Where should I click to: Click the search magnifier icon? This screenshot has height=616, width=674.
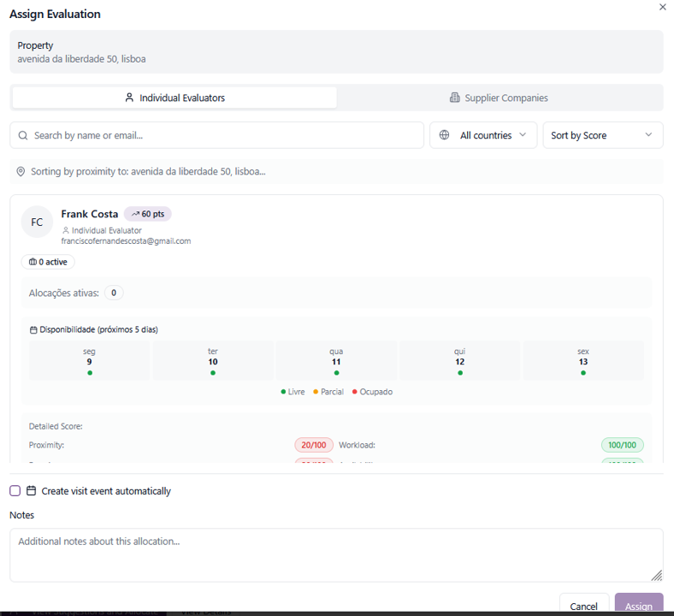coord(23,135)
